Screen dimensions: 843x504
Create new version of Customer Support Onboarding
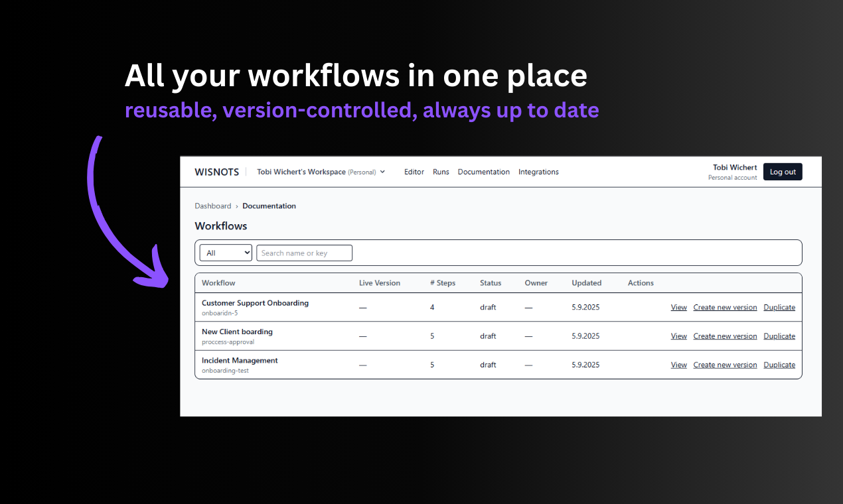pyautogui.click(x=725, y=308)
